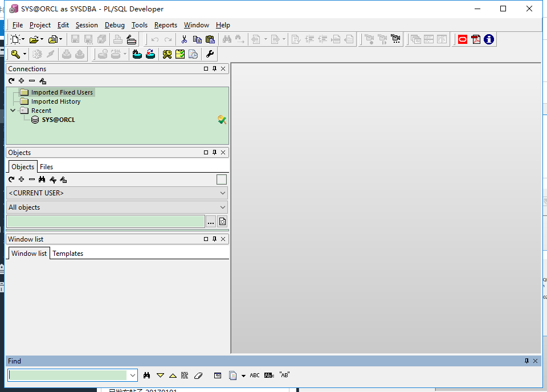This screenshot has height=392, width=547.
Task: Switch to the Files tab
Action: [46, 167]
